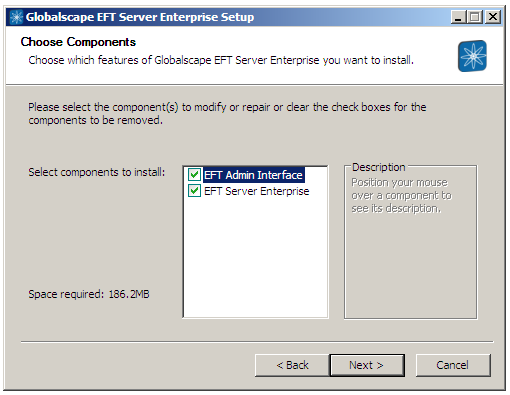Toggle the EFT Server Enterprise checkbox
The image size is (510, 395).
194,191
